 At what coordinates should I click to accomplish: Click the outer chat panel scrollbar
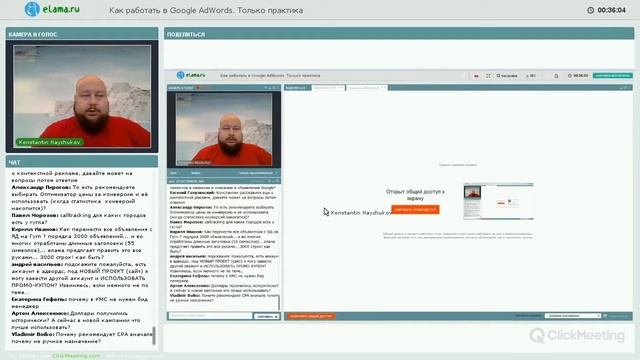[154, 336]
